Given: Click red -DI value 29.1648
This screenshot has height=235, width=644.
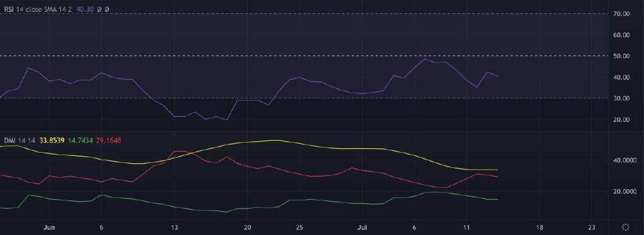Looking at the screenshot, I should [108, 140].
